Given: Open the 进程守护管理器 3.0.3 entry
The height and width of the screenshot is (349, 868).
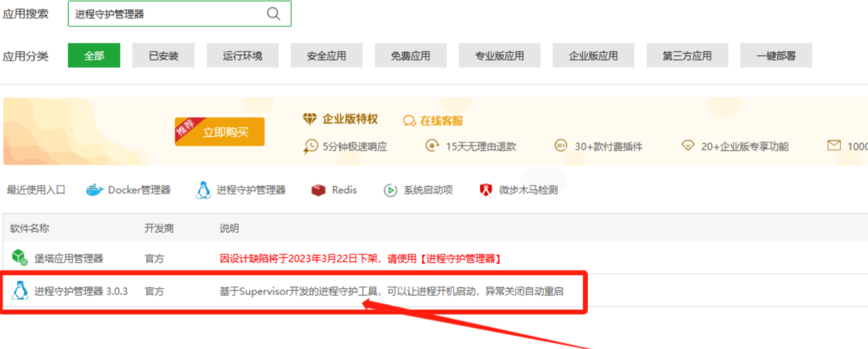Looking at the screenshot, I should (x=81, y=291).
